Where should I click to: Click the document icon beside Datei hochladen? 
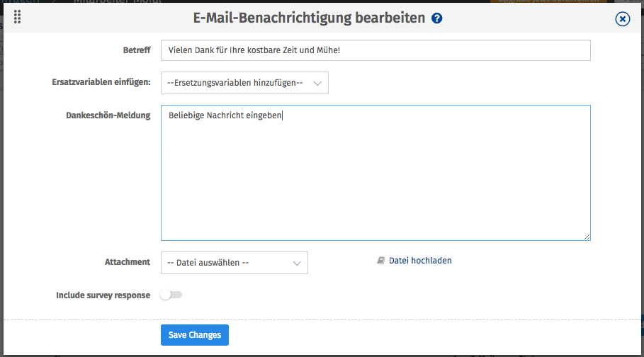pyautogui.click(x=380, y=261)
